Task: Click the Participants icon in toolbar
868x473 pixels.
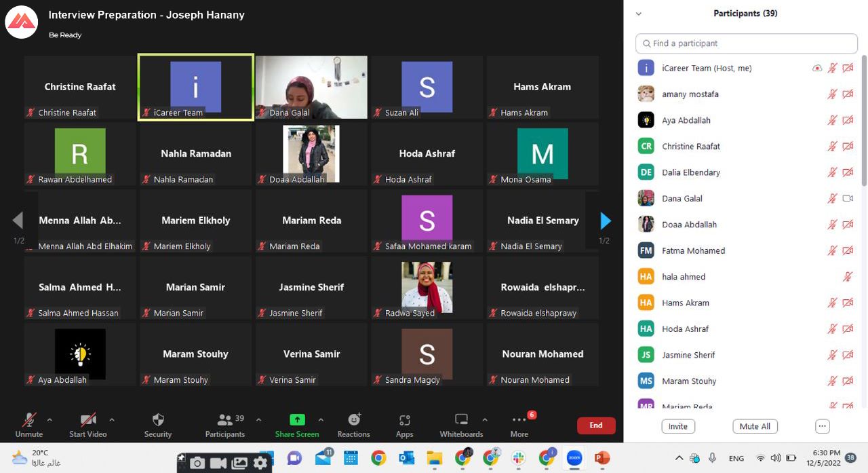Action: point(225,420)
